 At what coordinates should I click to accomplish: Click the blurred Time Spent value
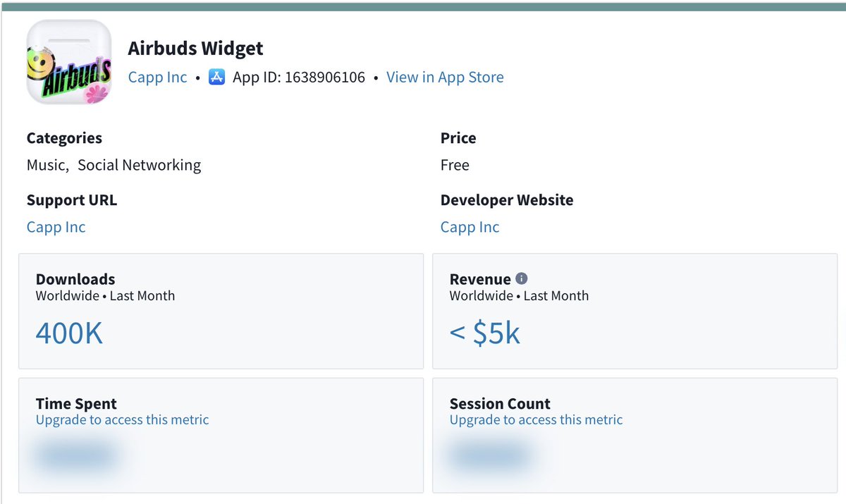pos(75,455)
